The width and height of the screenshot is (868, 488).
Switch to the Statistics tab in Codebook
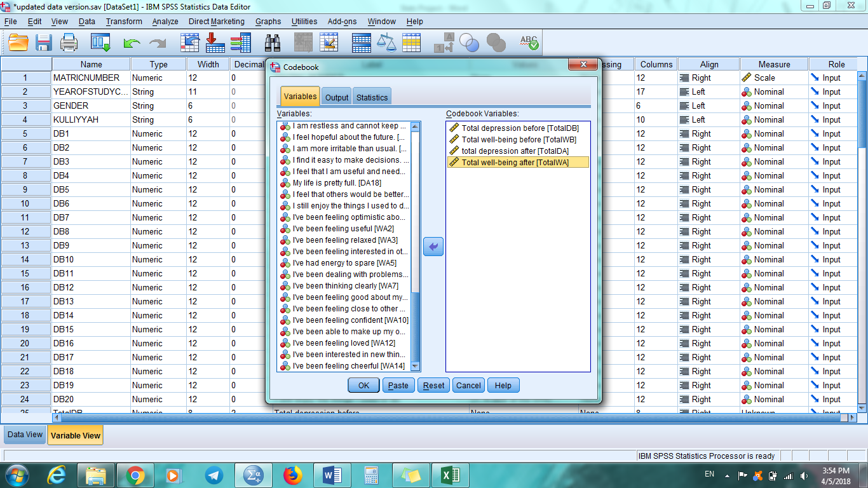tap(372, 97)
